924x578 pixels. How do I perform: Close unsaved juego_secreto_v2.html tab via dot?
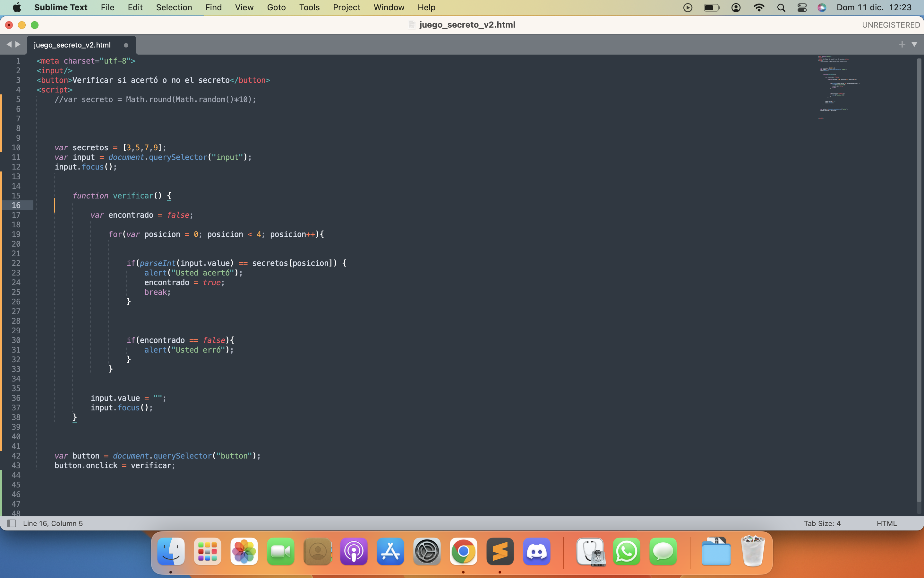[x=126, y=45]
